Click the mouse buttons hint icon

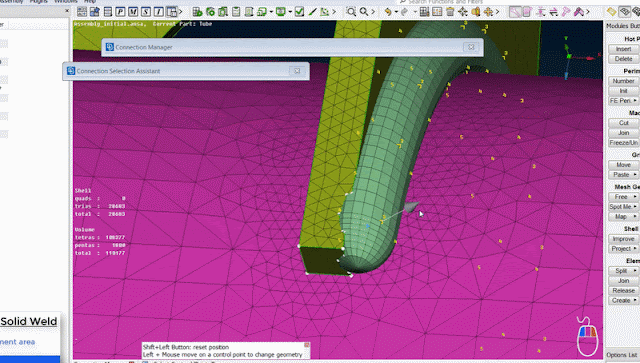587,336
